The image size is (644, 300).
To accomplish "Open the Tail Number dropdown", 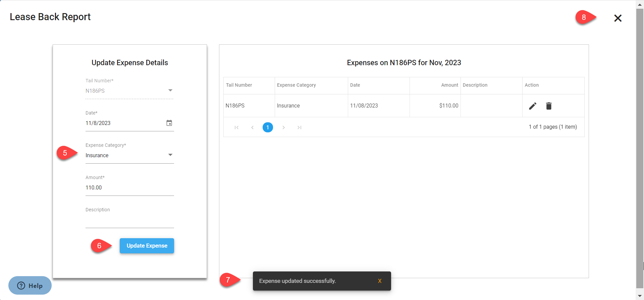I will click(170, 90).
